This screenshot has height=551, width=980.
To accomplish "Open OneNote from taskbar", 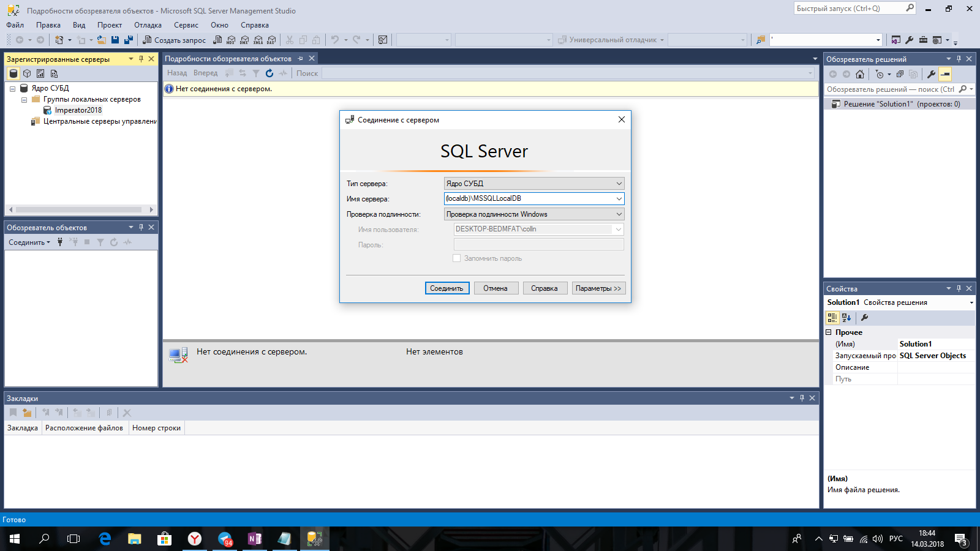I will [x=255, y=539].
